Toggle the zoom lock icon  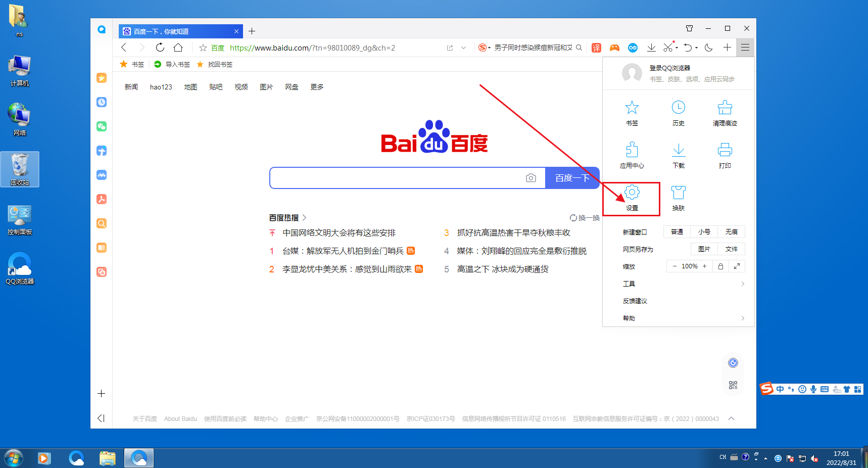(x=720, y=266)
